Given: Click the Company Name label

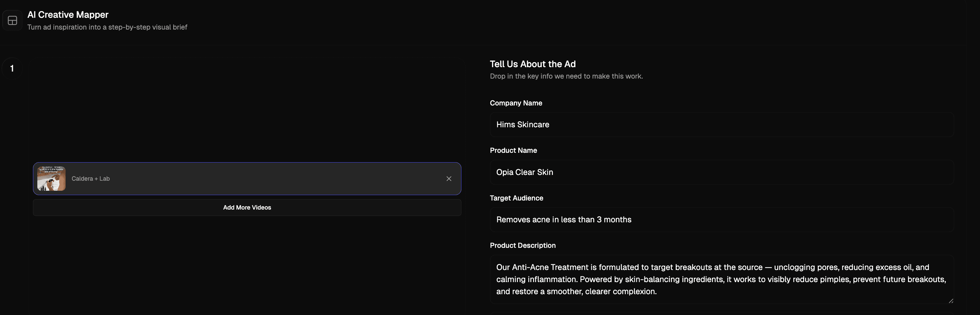Looking at the screenshot, I should (516, 103).
